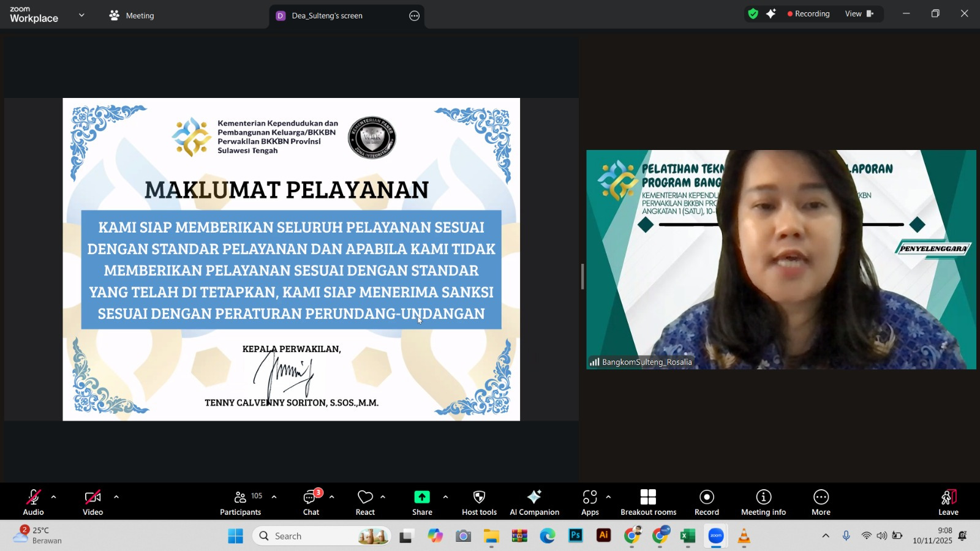Open the Meeting info icon

763,497
